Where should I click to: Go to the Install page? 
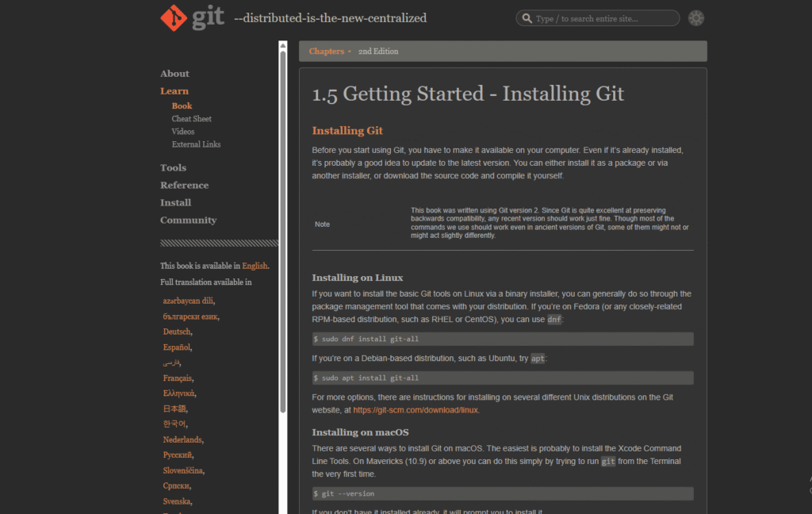(175, 202)
